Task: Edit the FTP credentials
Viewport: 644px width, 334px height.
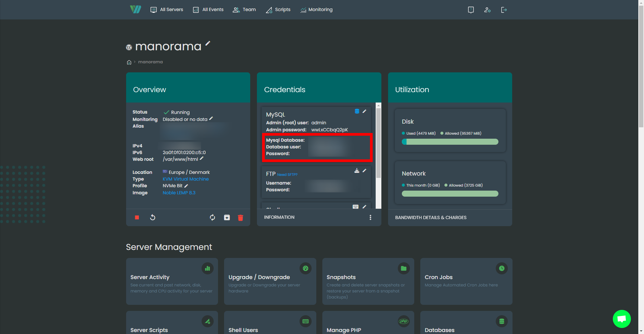Action: click(x=364, y=171)
